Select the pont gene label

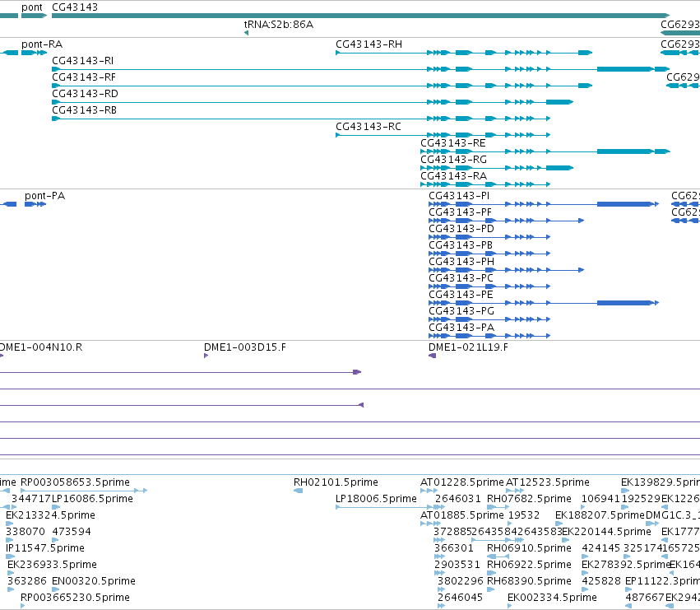tap(32, 7)
